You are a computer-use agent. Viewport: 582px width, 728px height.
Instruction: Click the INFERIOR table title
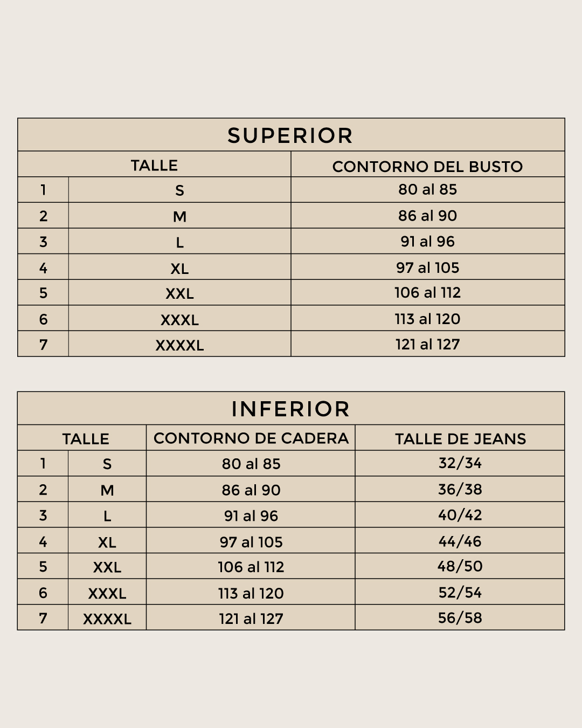pos(291,409)
